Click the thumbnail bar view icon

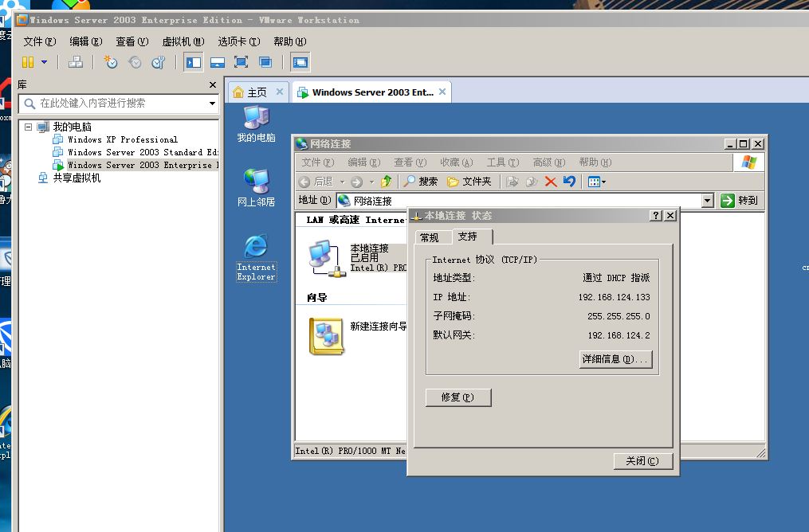(x=218, y=62)
